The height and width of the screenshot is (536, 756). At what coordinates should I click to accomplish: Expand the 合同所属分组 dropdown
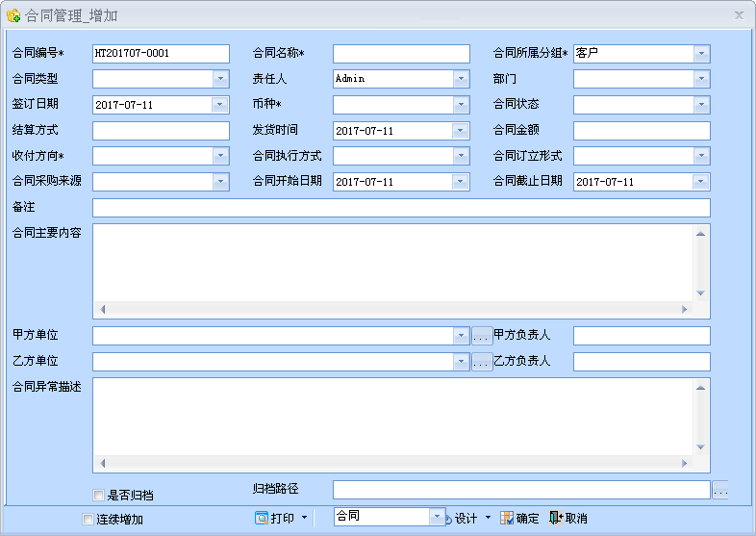point(701,54)
